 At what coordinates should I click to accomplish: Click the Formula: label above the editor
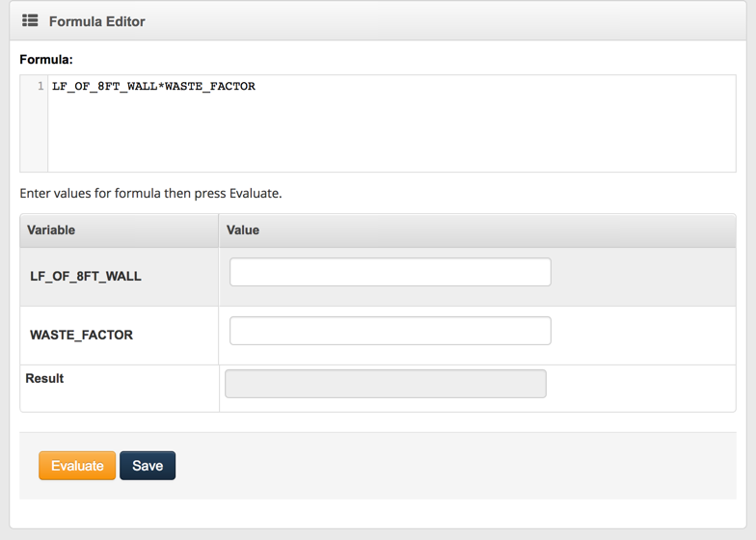[46, 60]
